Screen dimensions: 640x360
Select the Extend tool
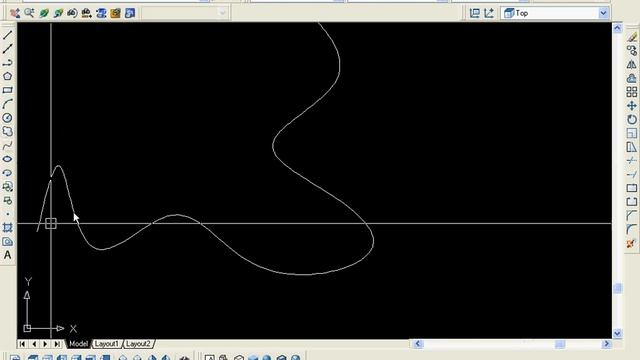tap(631, 175)
